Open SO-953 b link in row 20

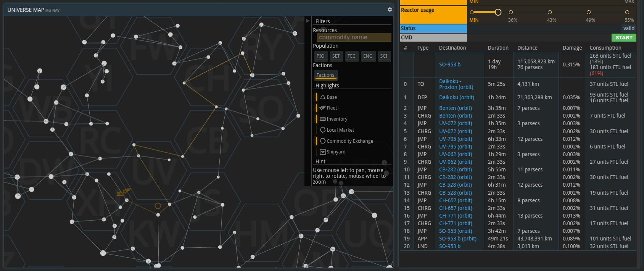point(449,246)
